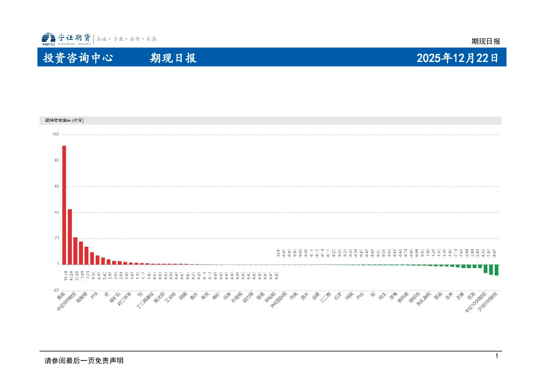Click the 中证1000期货 axis label
Viewport: 554px width, 392px height.
(475, 302)
